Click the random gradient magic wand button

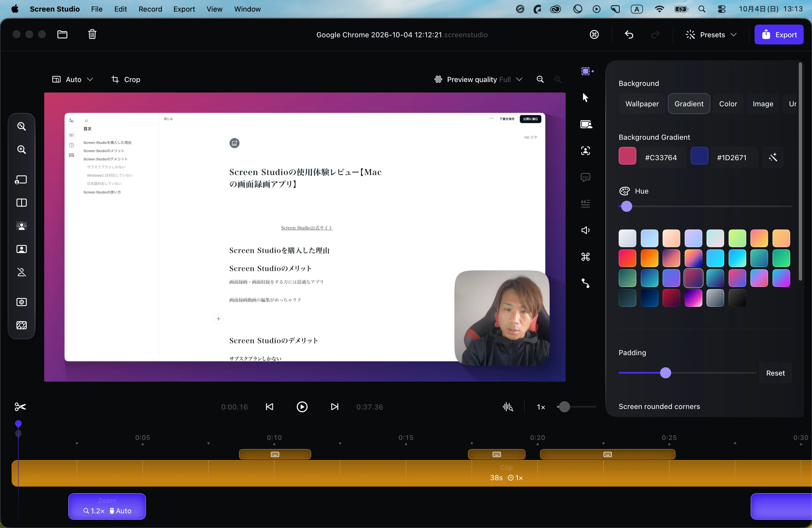(x=773, y=157)
